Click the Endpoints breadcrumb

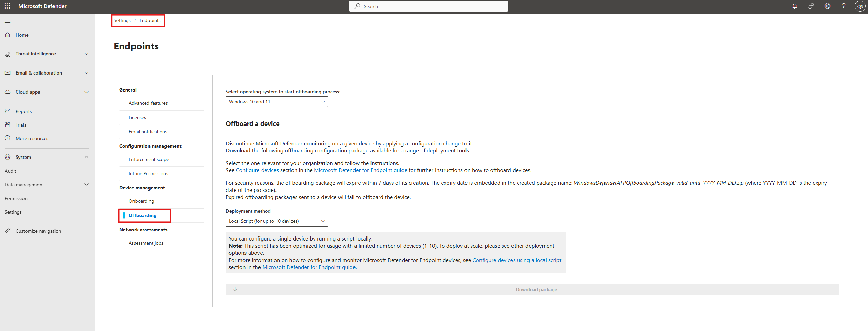coord(150,20)
